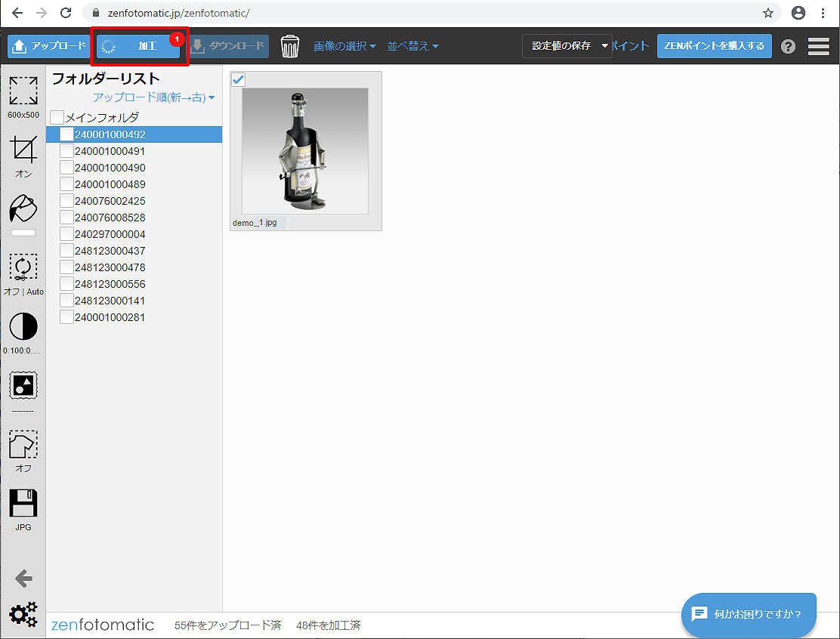Click the アップロード upload button

pyautogui.click(x=48, y=46)
